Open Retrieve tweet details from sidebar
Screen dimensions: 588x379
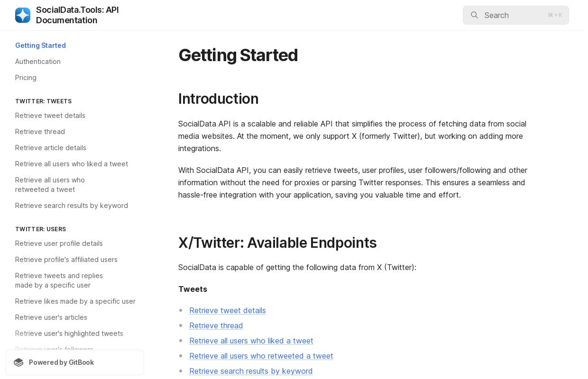50,116
